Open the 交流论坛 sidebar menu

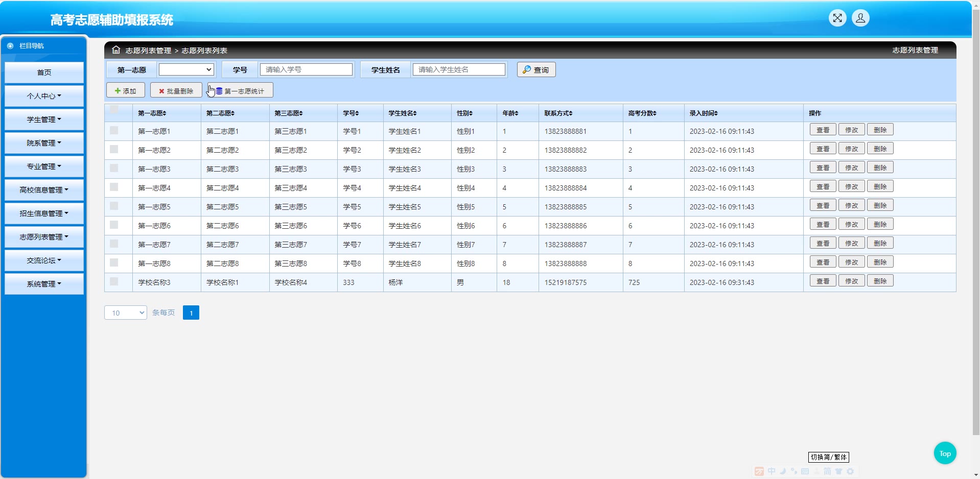click(x=44, y=260)
